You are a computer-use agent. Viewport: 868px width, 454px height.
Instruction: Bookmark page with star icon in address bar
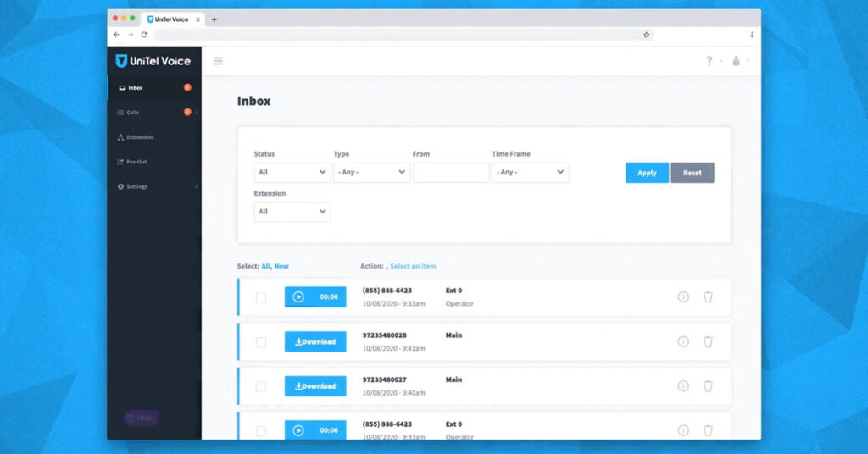[x=646, y=35]
